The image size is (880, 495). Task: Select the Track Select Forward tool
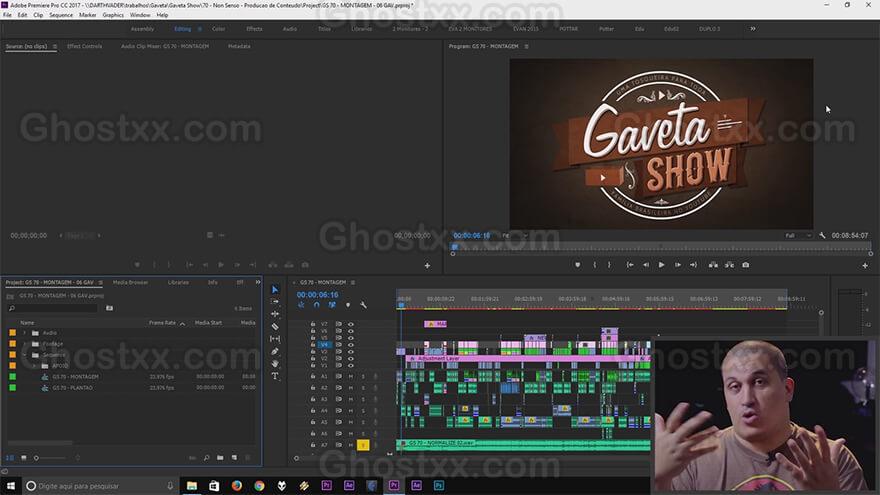coord(275,302)
